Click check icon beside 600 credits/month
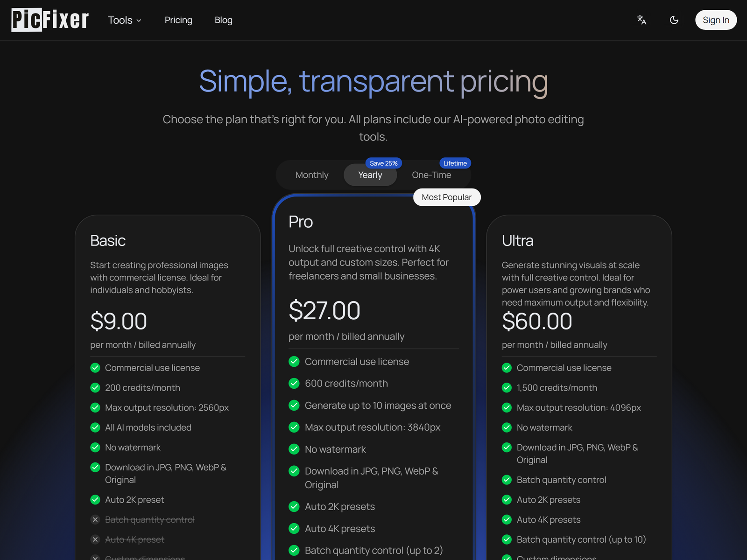The width and height of the screenshot is (747, 560). (294, 384)
